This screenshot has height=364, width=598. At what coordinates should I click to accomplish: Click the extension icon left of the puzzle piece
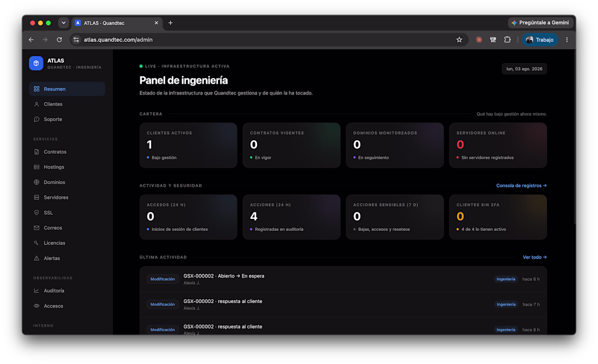point(493,40)
